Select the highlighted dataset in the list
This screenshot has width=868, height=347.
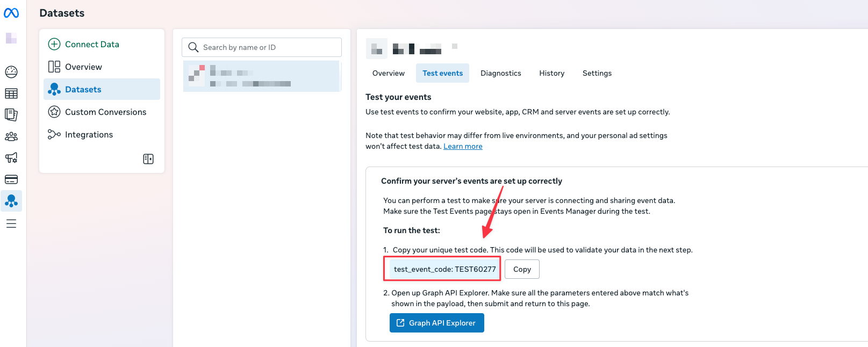262,76
